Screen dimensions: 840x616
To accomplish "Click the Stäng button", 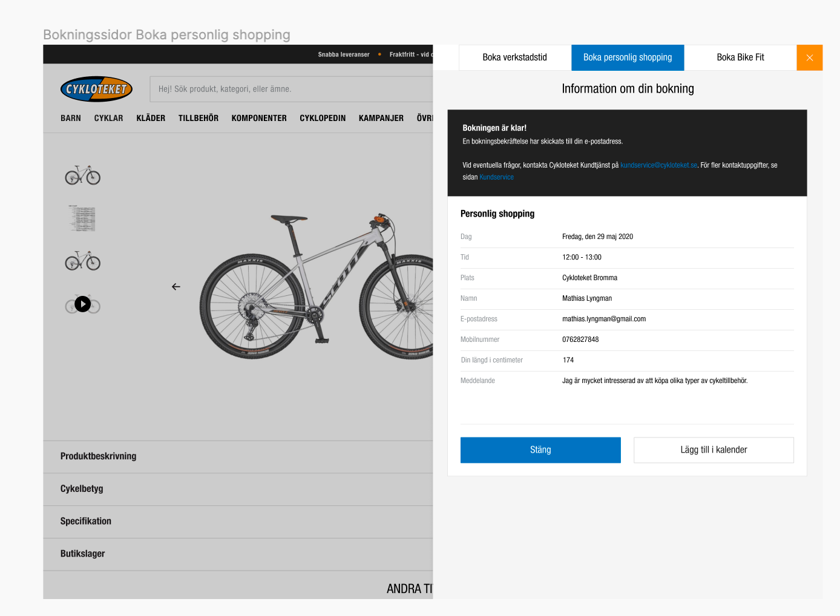I will pos(540,450).
